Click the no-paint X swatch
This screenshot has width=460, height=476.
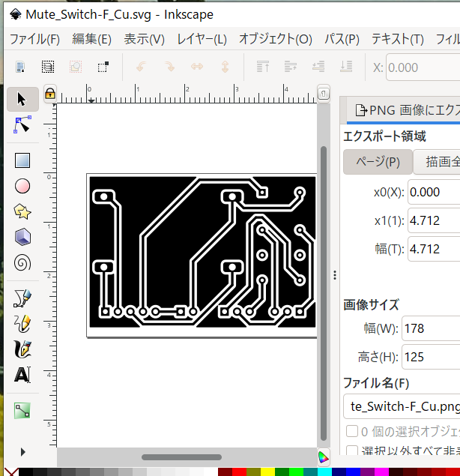click(x=11, y=472)
